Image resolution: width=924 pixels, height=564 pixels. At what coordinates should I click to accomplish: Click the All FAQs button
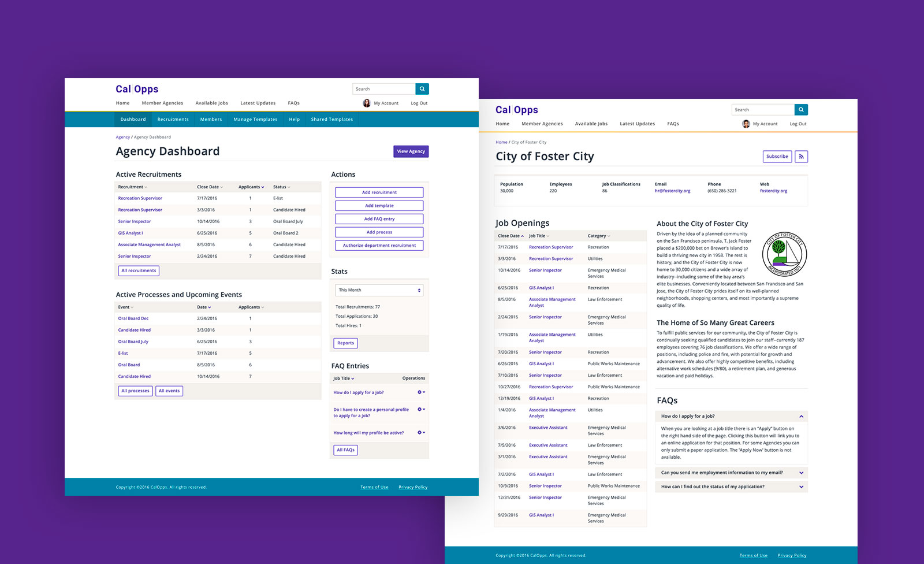(x=346, y=450)
